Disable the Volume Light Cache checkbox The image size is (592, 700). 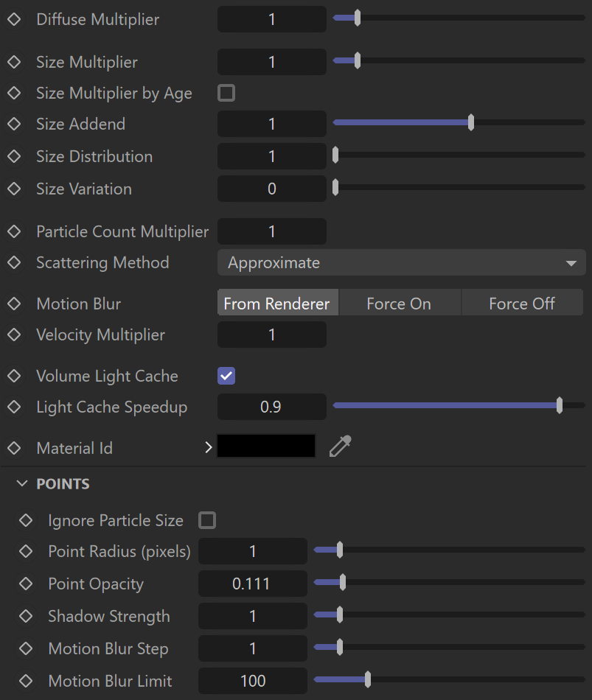(226, 376)
